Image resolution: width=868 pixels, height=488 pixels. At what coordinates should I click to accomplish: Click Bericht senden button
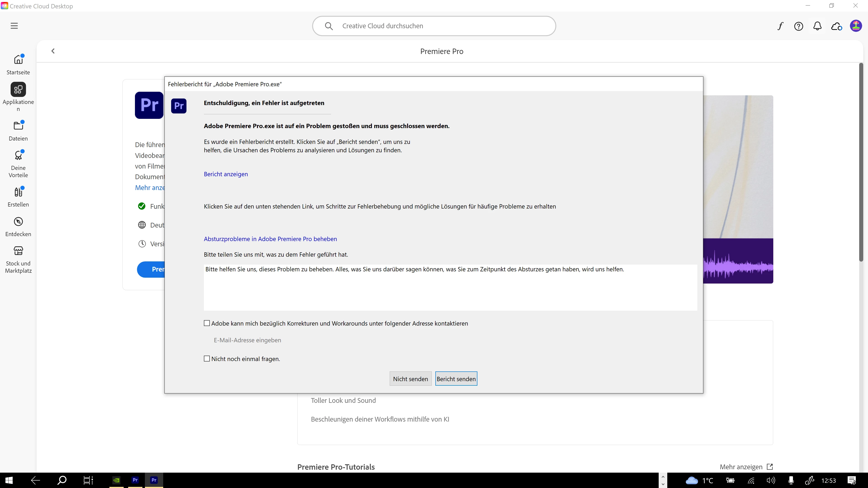pos(456,379)
